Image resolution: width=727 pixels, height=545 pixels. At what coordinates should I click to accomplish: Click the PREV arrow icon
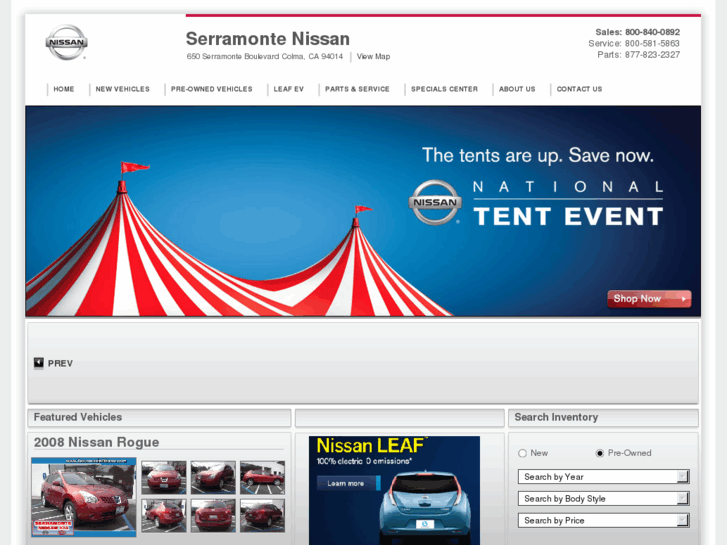click(x=38, y=363)
